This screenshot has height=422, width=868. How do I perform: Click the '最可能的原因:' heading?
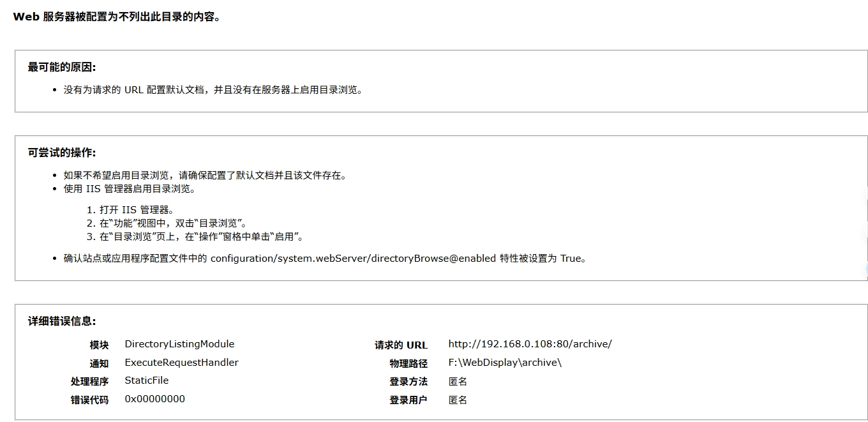62,67
